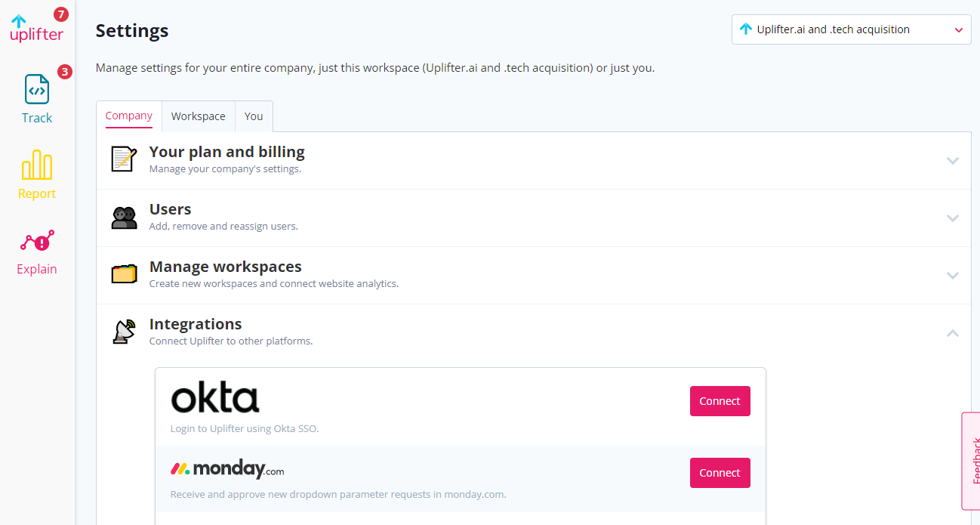Screen dimensions: 980x525
Task: Open the workspace selector dropdown
Action: point(851,29)
